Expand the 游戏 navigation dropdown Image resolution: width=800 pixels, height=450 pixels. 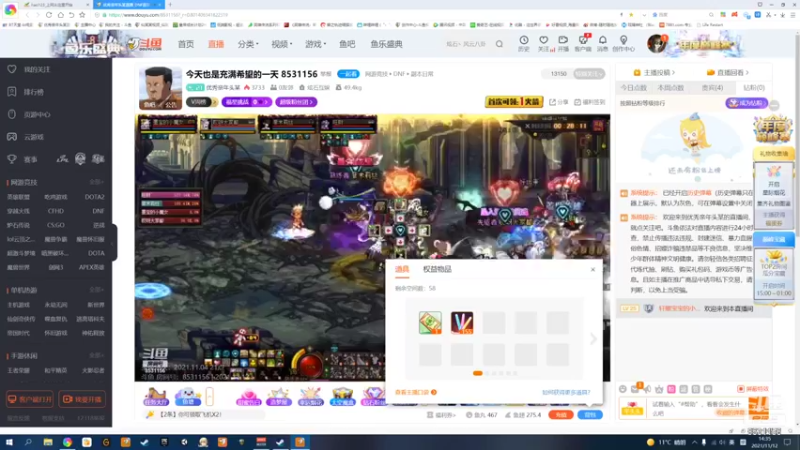(315, 44)
